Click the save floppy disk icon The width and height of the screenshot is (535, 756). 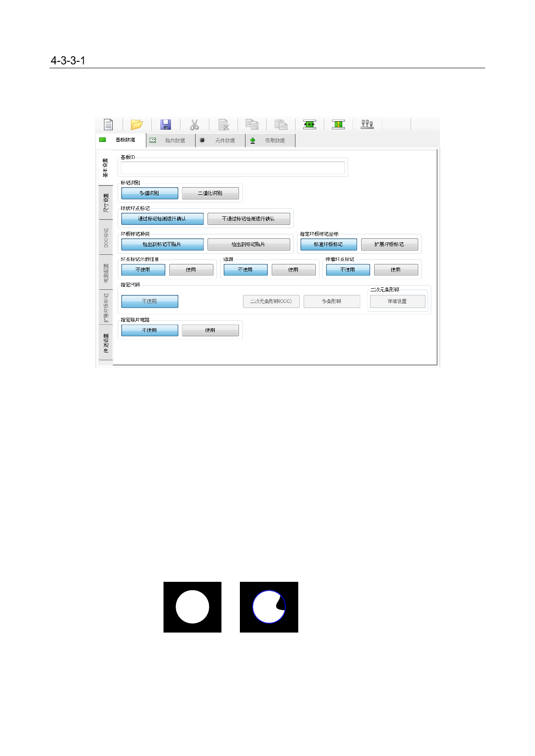pos(166,124)
